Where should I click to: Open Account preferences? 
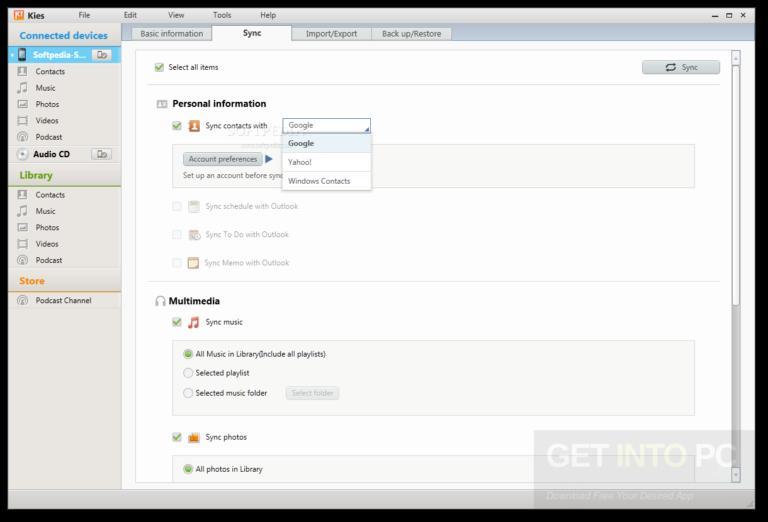(223, 159)
